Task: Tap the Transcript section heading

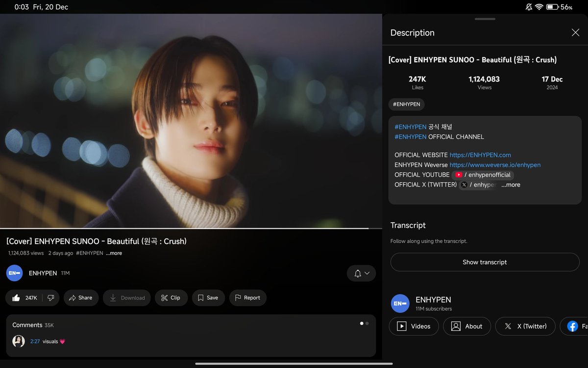Action: 408,225
